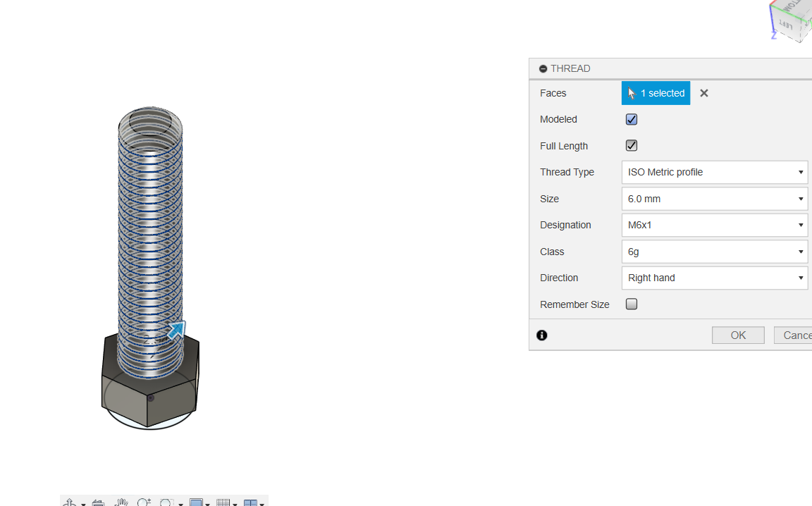The width and height of the screenshot is (812, 506).
Task: Select the Orbit tool in navigation bar
Action: coord(69,502)
